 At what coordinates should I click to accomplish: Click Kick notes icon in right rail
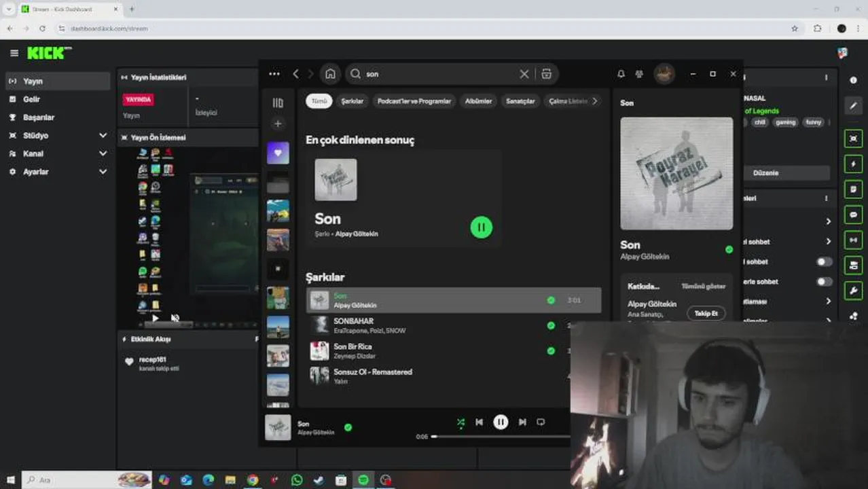(854, 189)
